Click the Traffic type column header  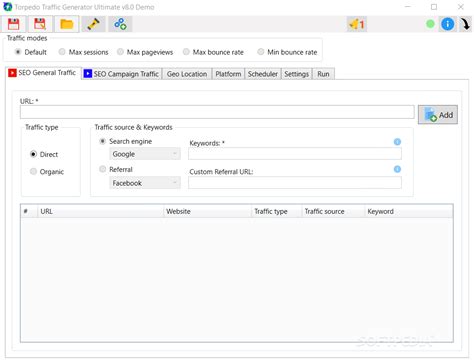[x=276, y=211]
